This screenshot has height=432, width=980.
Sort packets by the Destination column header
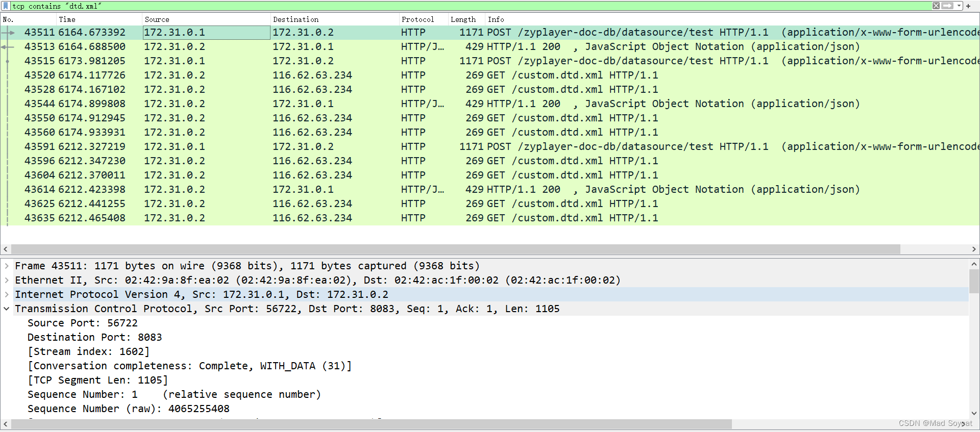click(335, 19)
